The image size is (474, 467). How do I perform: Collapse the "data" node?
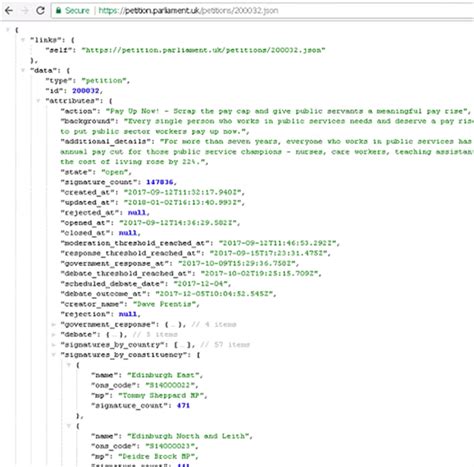[23, 70]
